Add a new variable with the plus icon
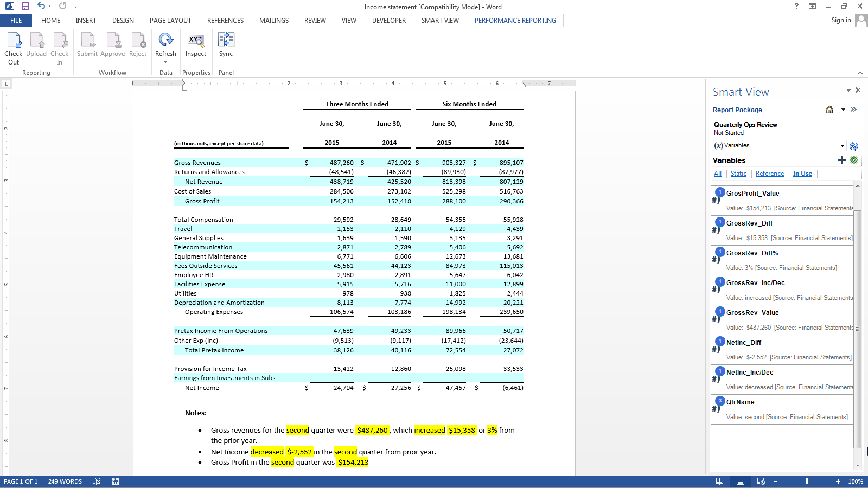This screenshot has width=868, height=488. 841,160
